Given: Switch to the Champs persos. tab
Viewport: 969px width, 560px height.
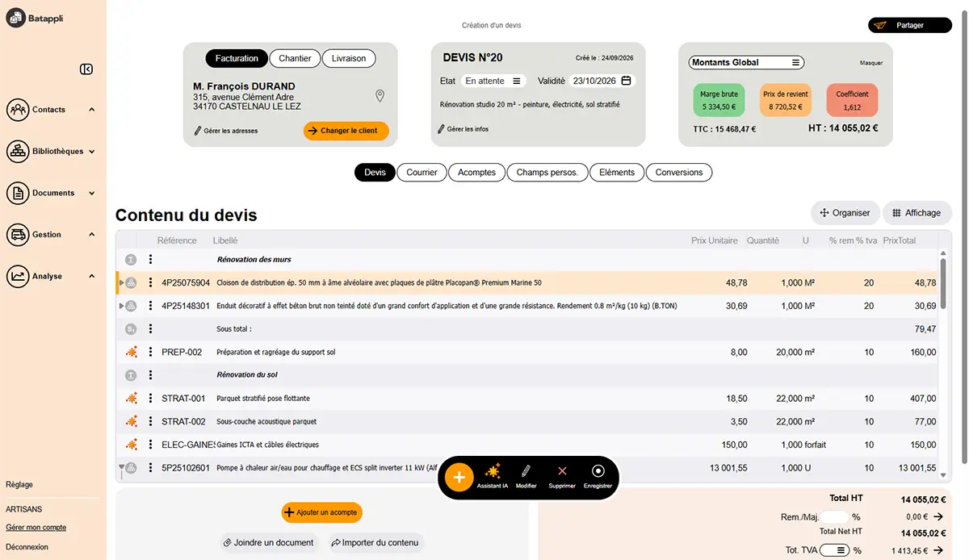Looking at the screenshot, I should pos(547,172).
